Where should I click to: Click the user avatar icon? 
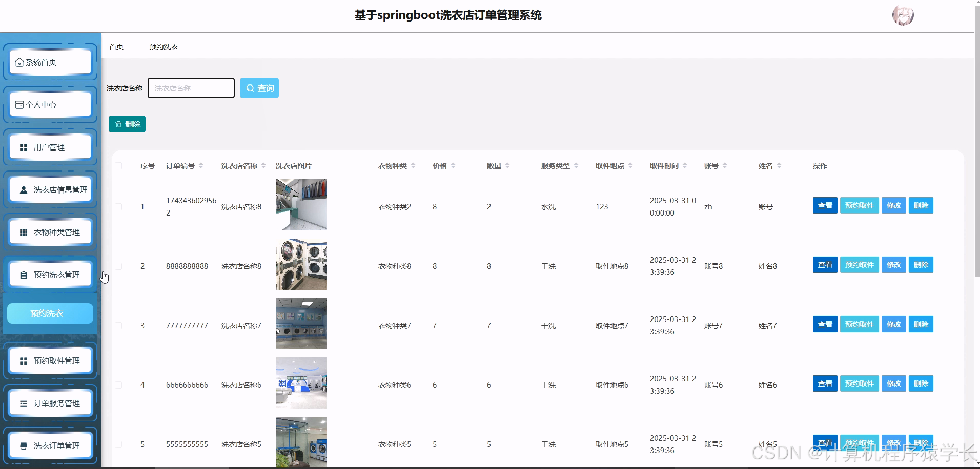903,16
